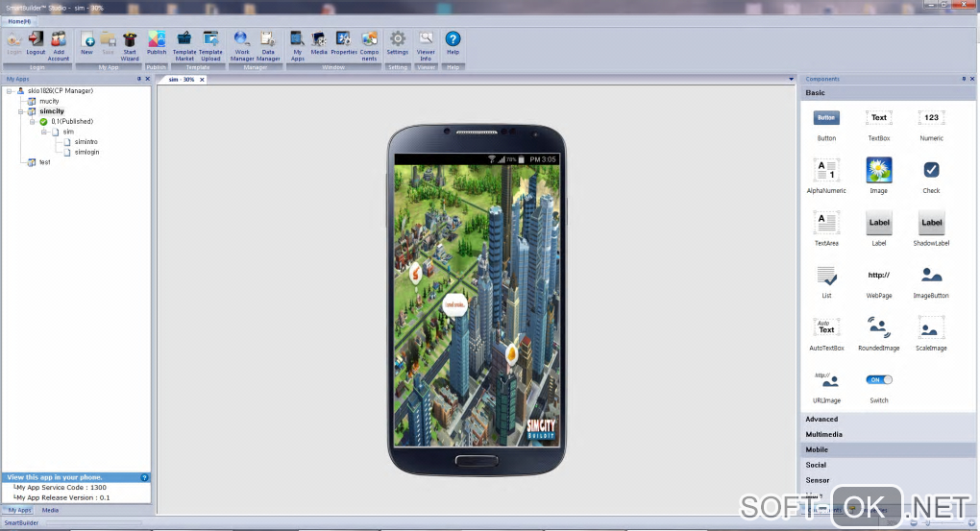980x531 pixels.
Task: Select the mucity app in tree
Action: (49, 101)
